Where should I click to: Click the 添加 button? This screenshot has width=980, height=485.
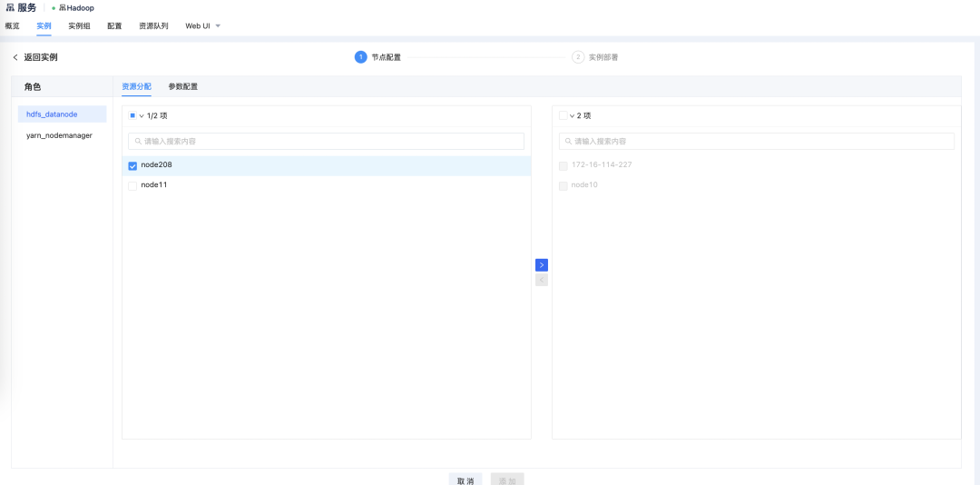[507, 480]
